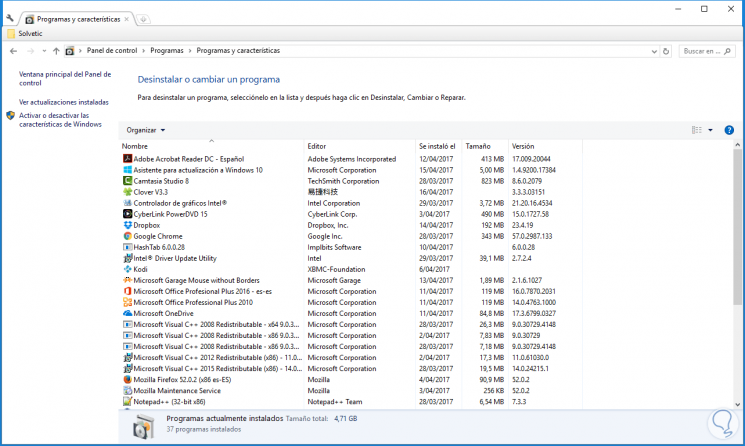This screenshot has width=745, height=446.
Task: Click the Dropbox program icon
Action: 127,225
